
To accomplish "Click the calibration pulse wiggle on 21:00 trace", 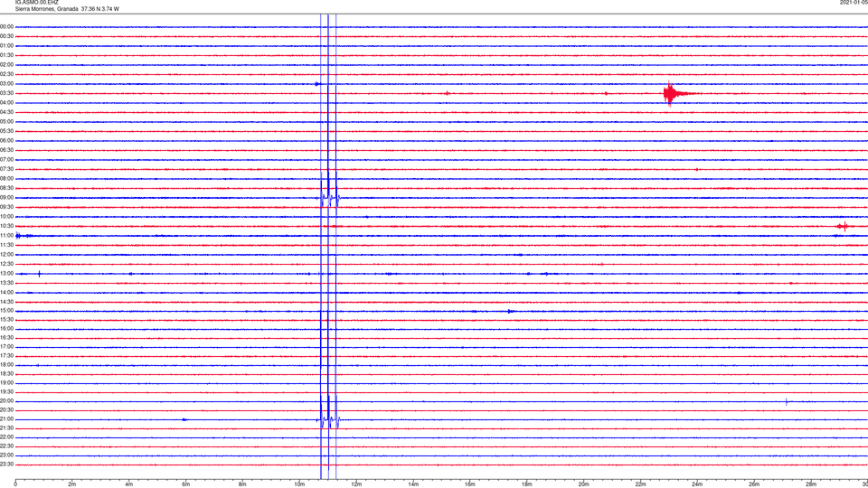I will 329,420.
